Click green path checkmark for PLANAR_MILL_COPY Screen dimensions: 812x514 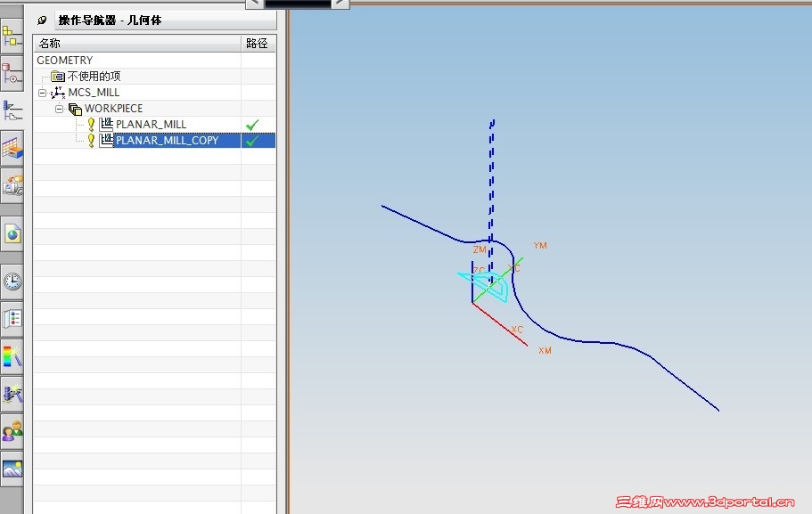tap(252, 141)
